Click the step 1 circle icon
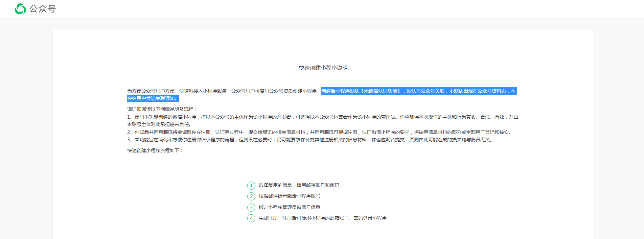 (x=251, y=186)
